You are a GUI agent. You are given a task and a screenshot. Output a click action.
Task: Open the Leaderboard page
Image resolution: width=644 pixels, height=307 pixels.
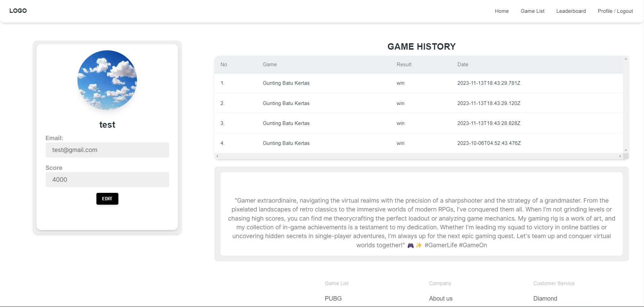571,11
